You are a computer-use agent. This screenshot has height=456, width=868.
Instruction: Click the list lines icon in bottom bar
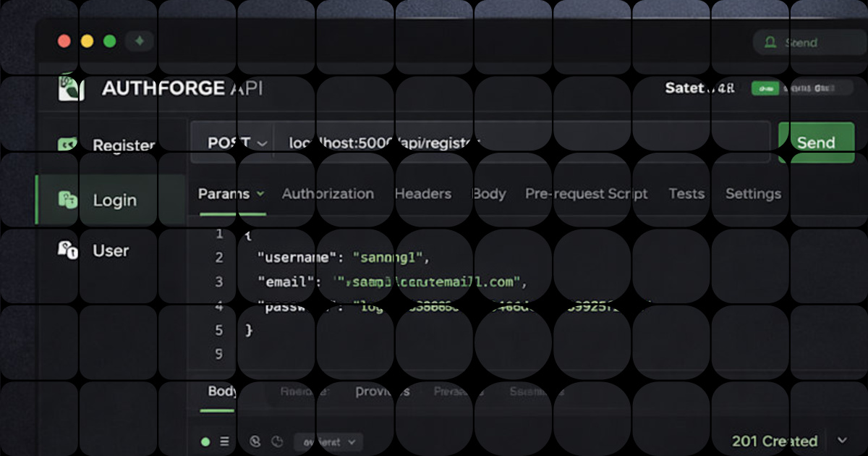click(224, 442)
